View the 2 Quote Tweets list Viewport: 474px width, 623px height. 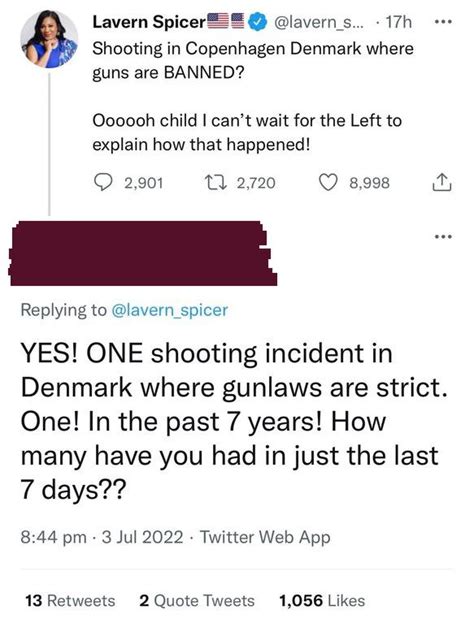197,600
